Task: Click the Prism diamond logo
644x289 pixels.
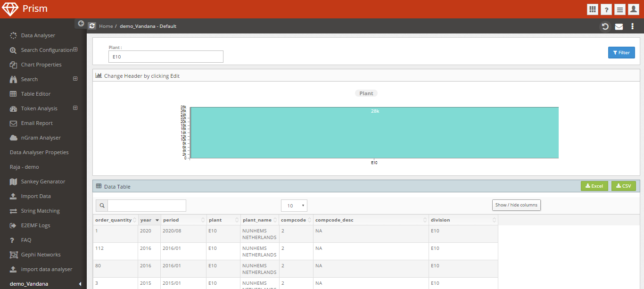Action: tap(10, 9)
